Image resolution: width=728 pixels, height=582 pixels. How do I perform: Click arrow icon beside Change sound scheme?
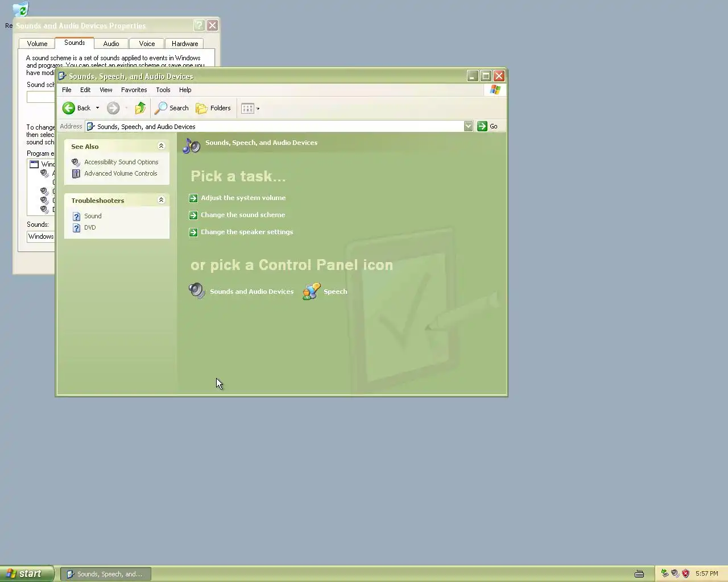point(193,215)
